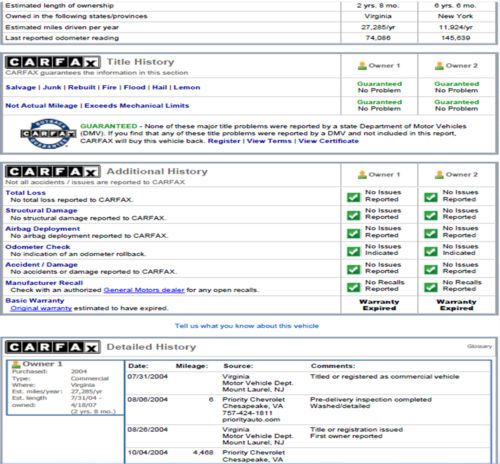Click the Register link for buyback guarantee
The width and height of the screenshot is (500, 464).
(x=224, y=141)
